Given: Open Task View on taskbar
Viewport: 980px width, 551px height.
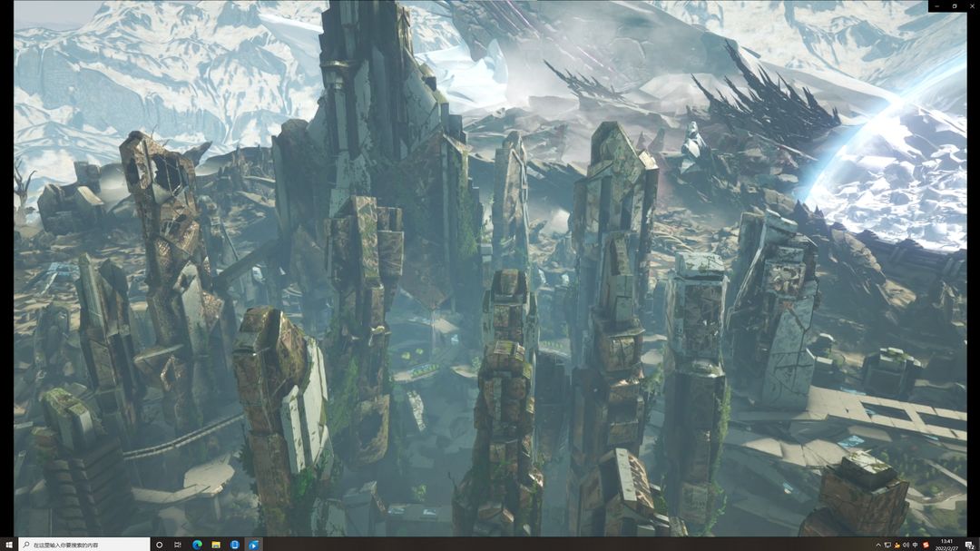Looking at the screenshot, I should click(178, 545).
